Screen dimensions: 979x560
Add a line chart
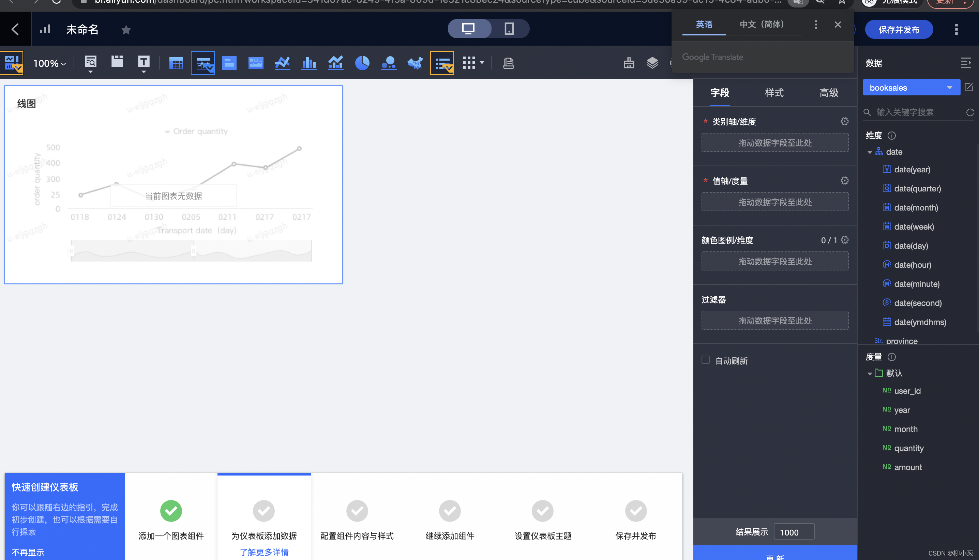coord(283,63)
